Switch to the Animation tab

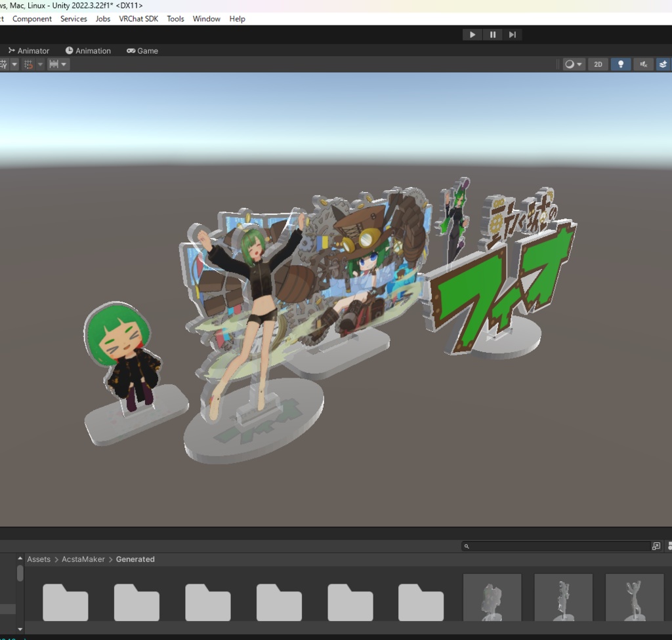88,50
